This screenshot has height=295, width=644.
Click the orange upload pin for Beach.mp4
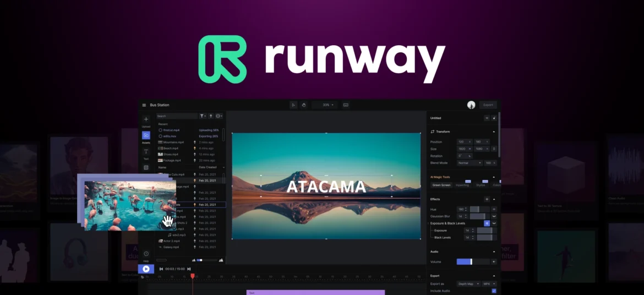point(195,148)
